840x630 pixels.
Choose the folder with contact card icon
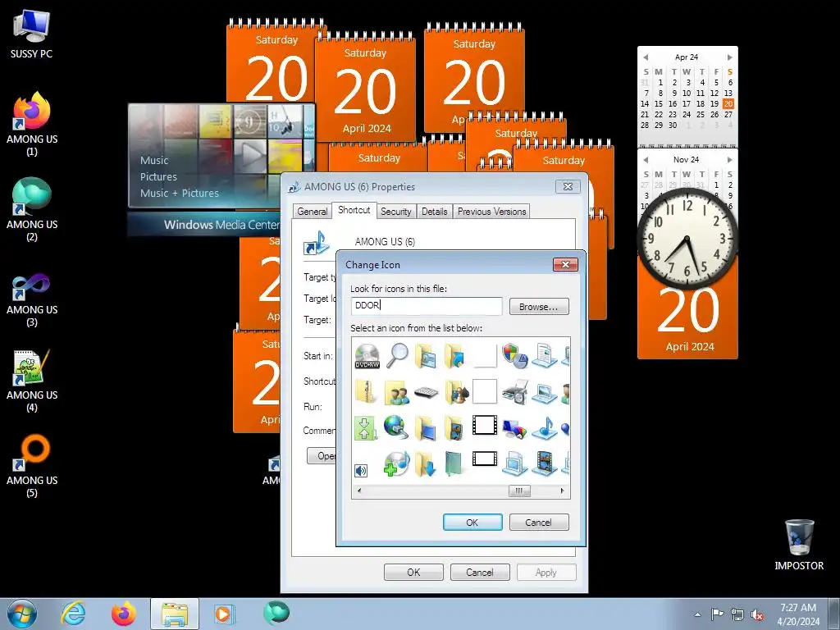[x=426, y=356]
